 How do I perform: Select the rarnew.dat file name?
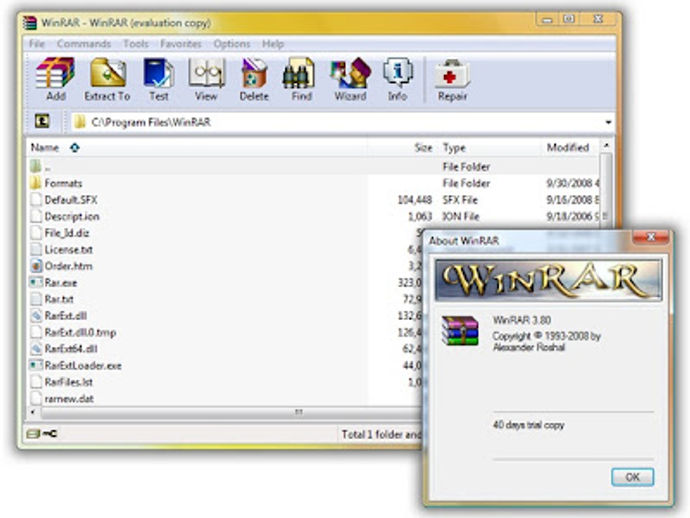click(x=69, y=399)
